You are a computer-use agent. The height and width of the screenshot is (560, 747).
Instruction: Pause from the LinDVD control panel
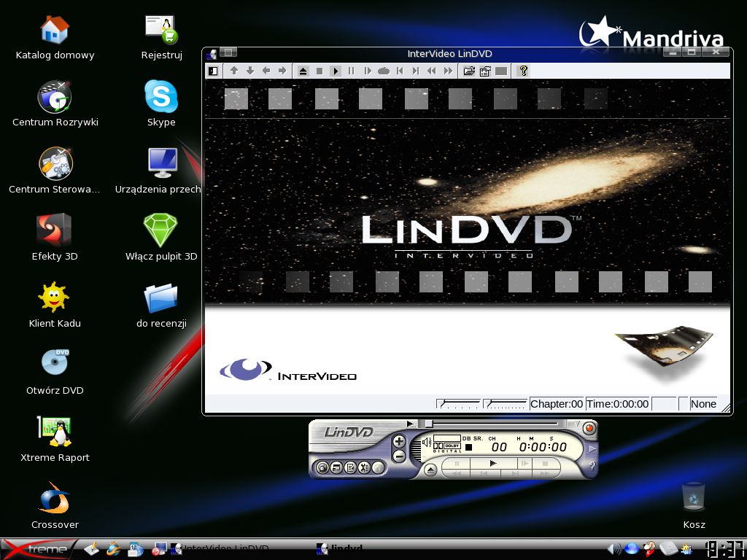pos(457,463)
